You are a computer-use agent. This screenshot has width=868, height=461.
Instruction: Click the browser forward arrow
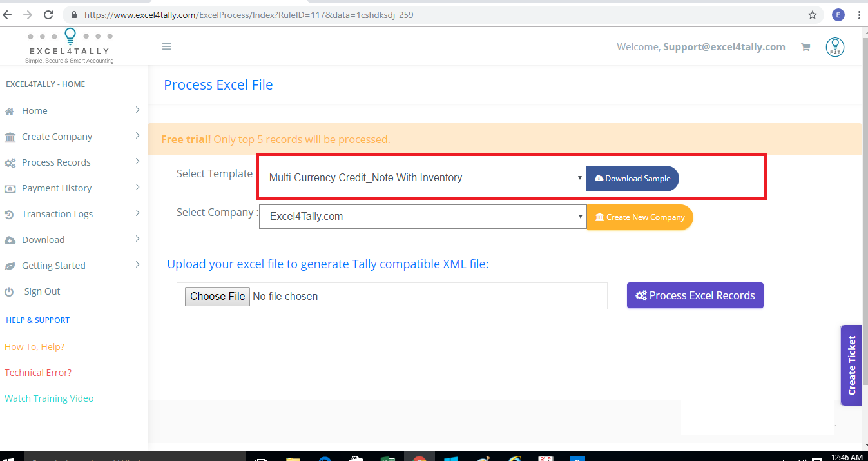point(28,14)
